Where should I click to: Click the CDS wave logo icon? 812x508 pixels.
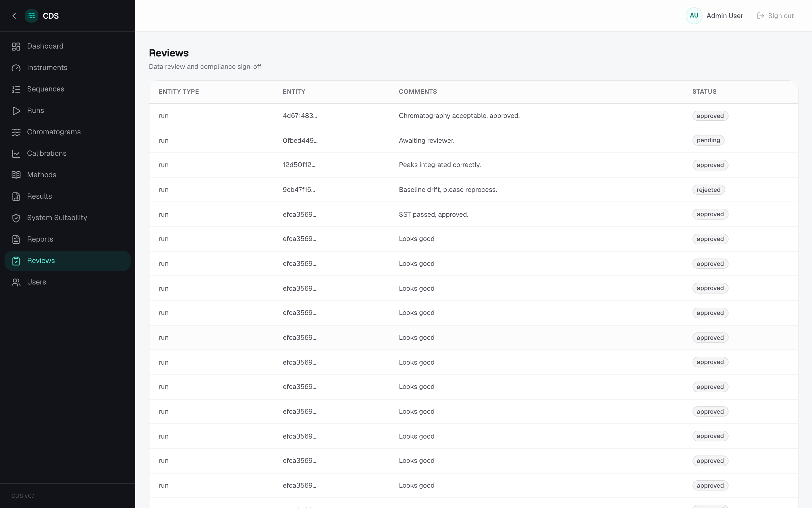tap(32, 16)
